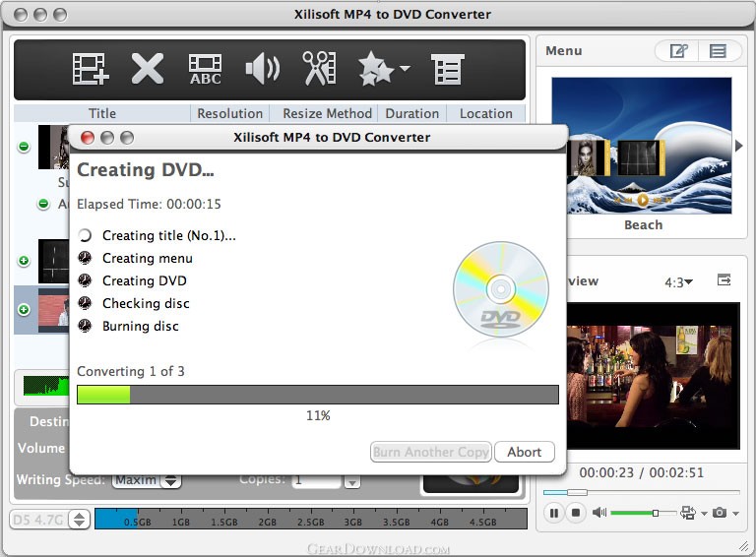Screen dimensions: 756x557
Task: Click the Add video file icon
Action: tap(91, 69)
